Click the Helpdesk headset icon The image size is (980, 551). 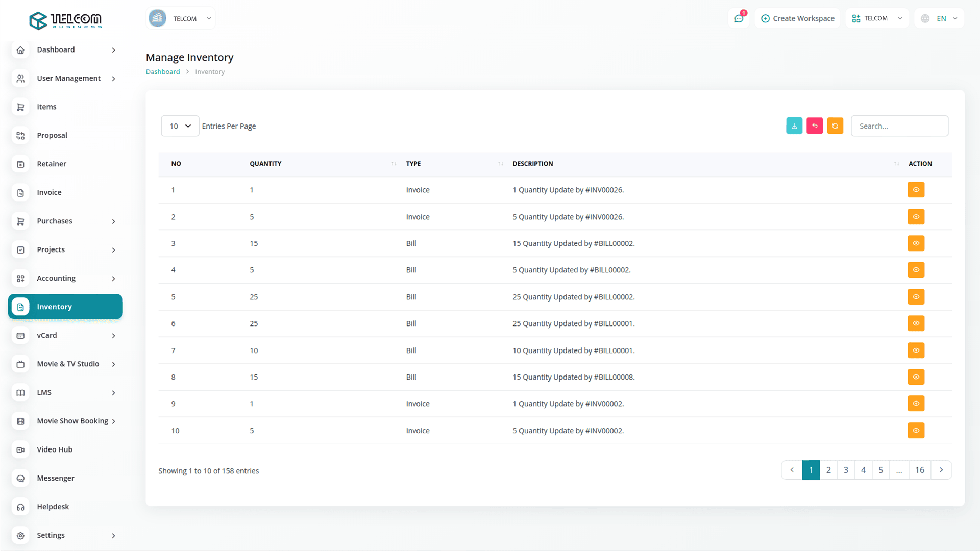[20, 507]
